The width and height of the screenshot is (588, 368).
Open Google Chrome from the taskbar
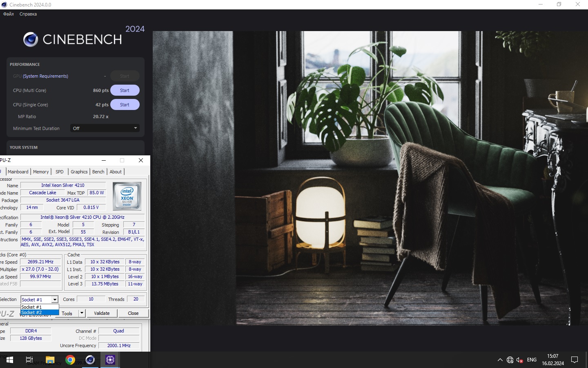[x=70, y=360]
